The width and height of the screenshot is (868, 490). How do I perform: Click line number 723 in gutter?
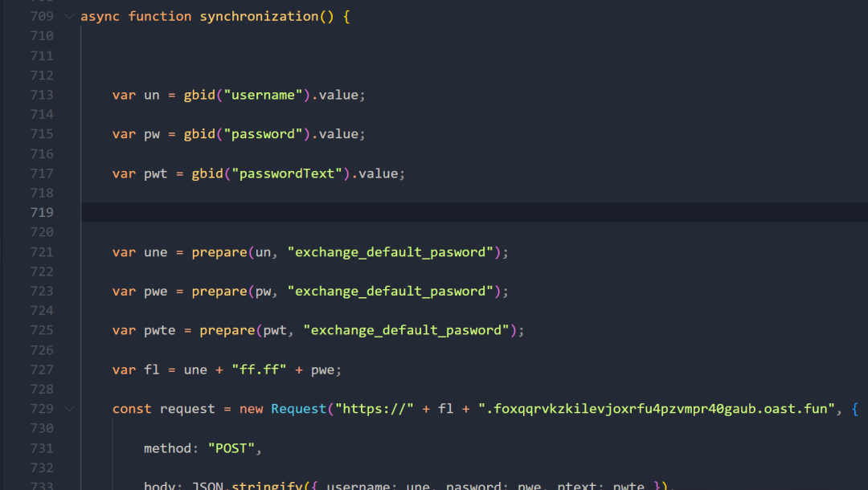coord(42,292)
